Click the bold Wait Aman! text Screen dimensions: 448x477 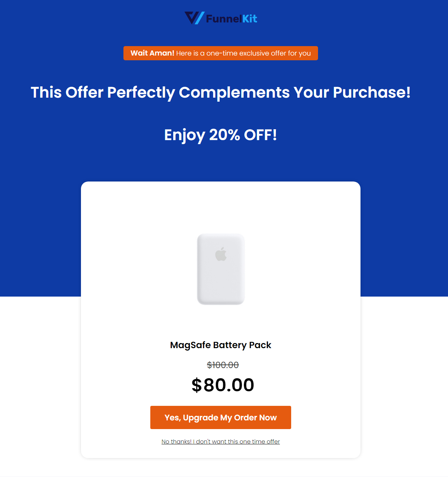pos(152,53)
